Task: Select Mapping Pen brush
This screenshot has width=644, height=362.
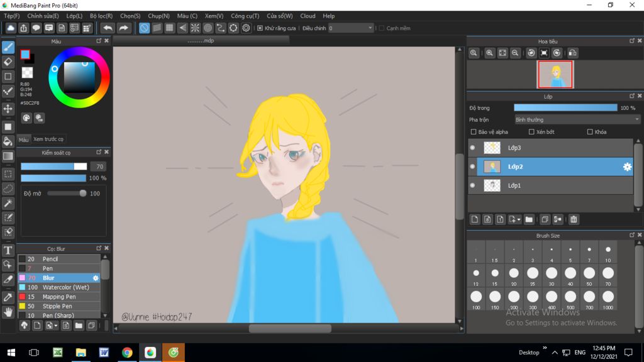Action: [59, 297]
